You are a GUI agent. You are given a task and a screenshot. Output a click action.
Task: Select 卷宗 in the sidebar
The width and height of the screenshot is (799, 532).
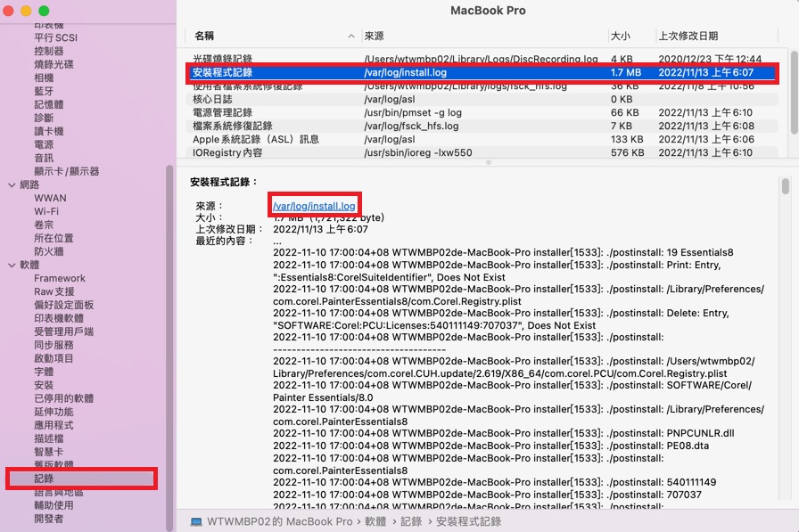click(x=44, y=225)
